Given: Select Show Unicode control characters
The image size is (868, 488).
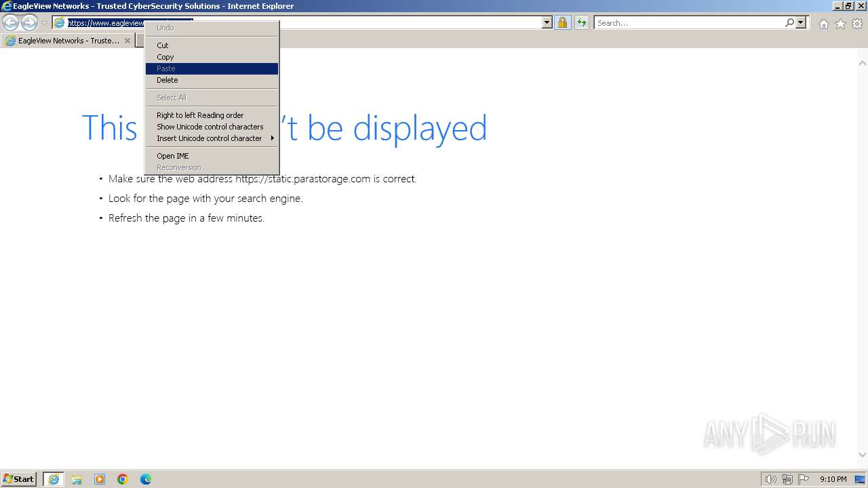Looking at the screenshot, I should (x=212, y=127).
